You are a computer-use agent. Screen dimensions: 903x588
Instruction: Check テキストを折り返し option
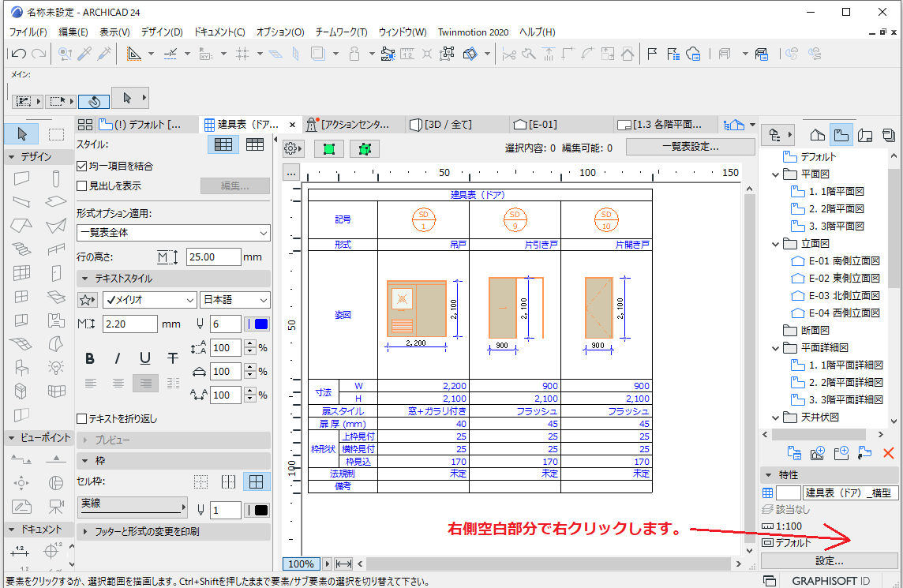tap(82, 418)
